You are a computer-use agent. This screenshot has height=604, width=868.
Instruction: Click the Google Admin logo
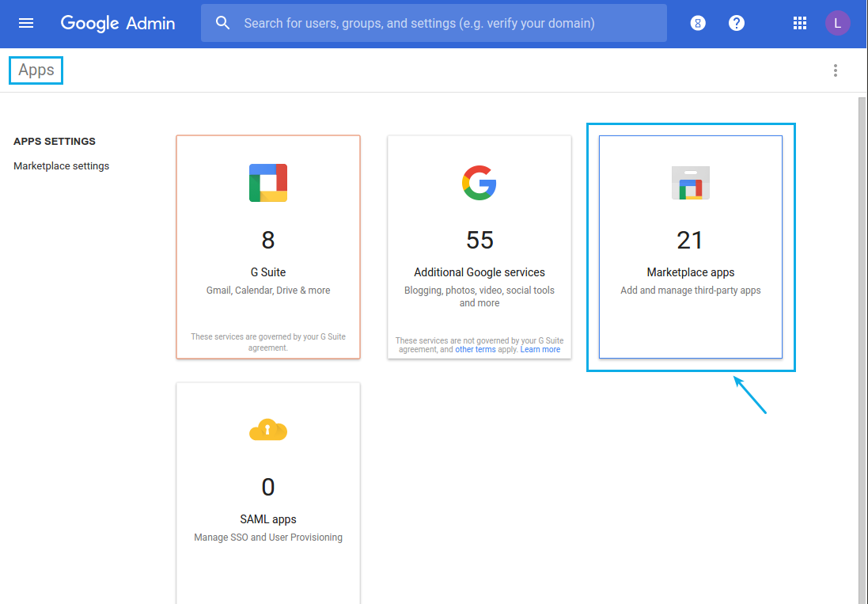click(x=117, y=23)
